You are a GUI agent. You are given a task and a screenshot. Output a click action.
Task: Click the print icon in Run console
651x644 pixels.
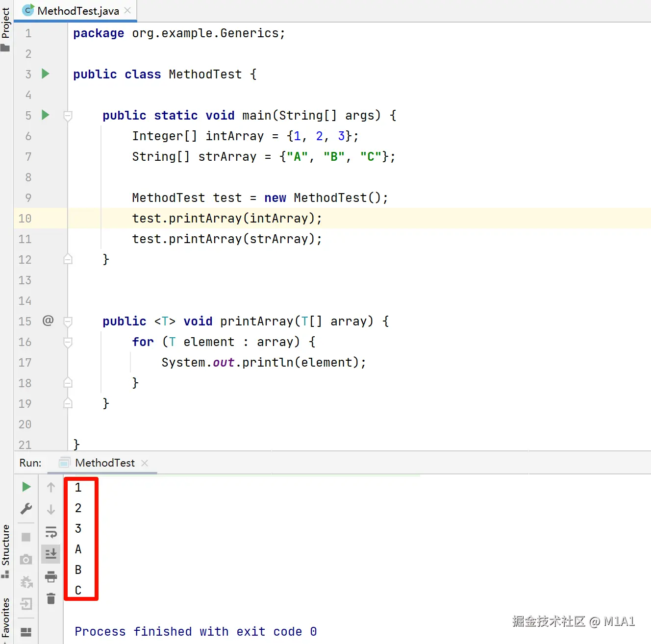point(51,577)
